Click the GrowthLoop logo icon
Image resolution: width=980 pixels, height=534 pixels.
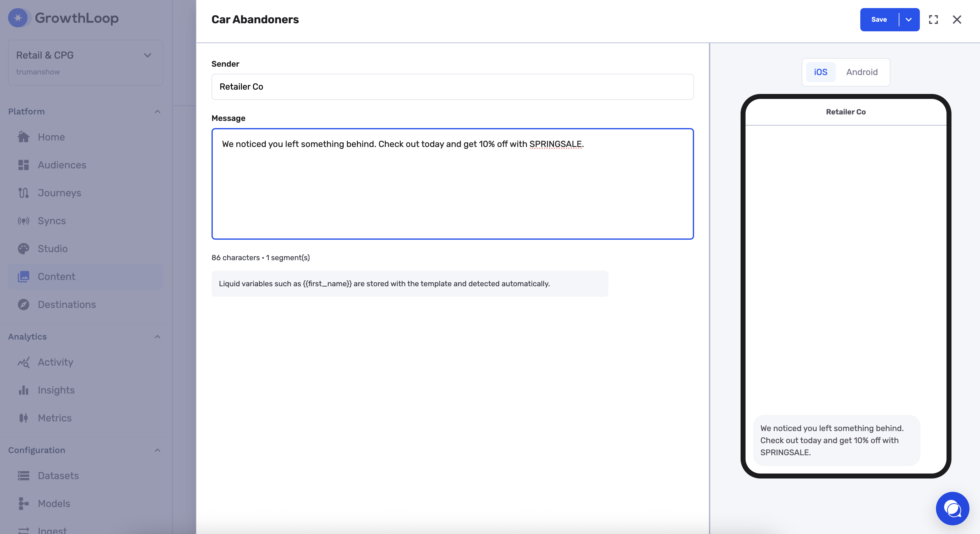coord(18,18)
